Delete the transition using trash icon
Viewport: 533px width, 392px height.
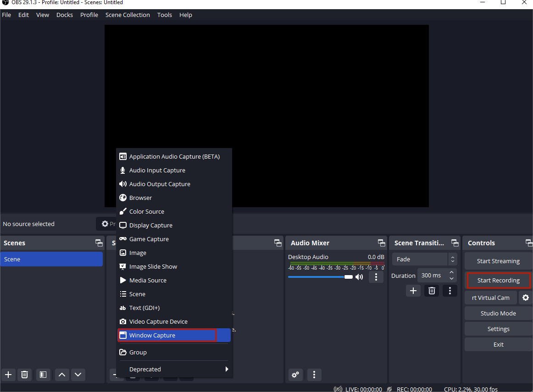click(432, 291)
